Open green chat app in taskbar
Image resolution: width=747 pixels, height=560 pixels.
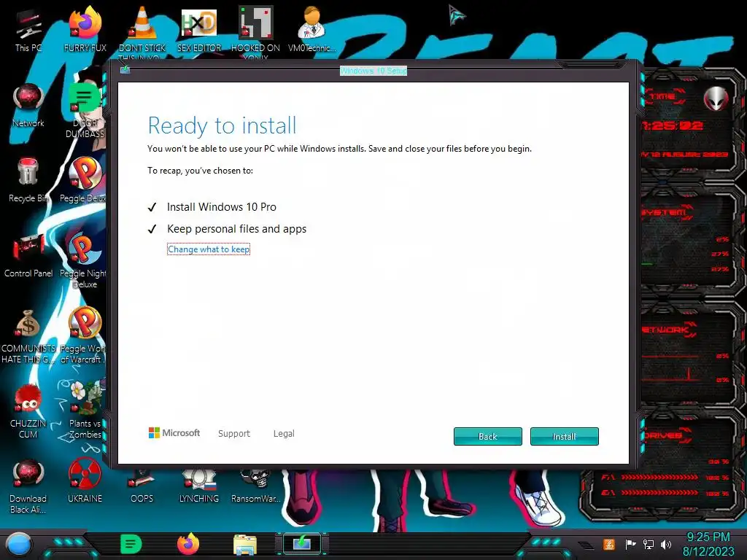pos(131,544)
